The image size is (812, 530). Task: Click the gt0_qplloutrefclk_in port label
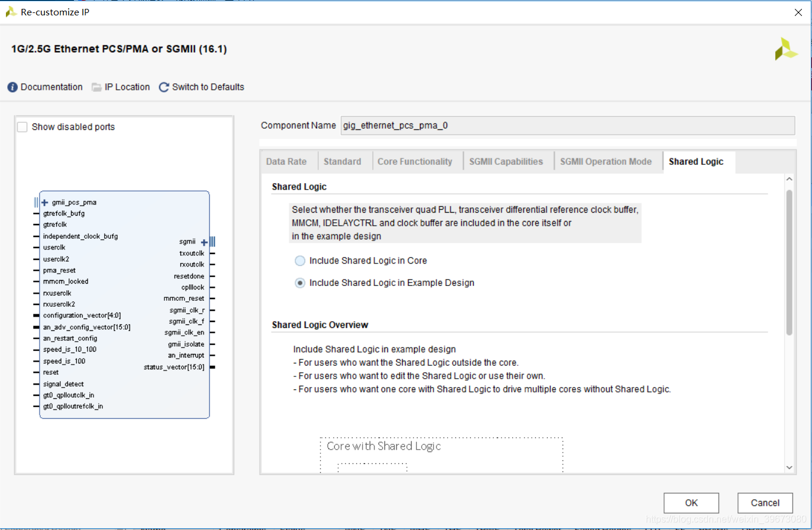click(73, 407)
